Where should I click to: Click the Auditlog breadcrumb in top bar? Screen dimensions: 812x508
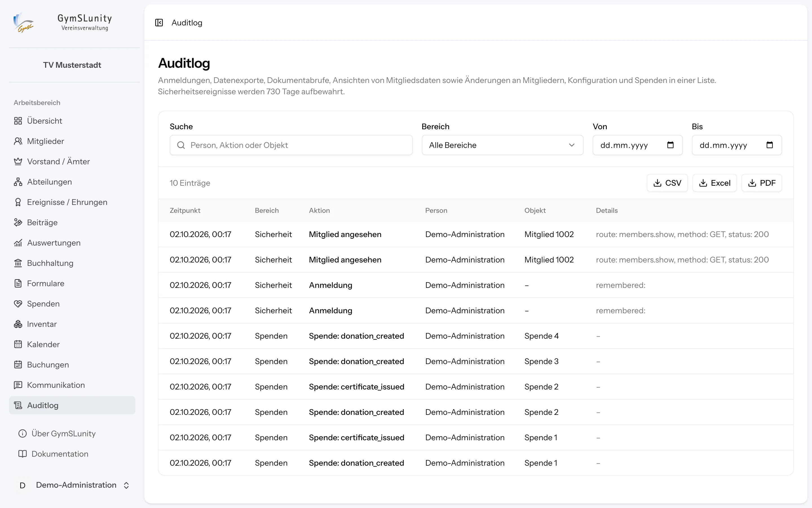(x=187, y=23)
